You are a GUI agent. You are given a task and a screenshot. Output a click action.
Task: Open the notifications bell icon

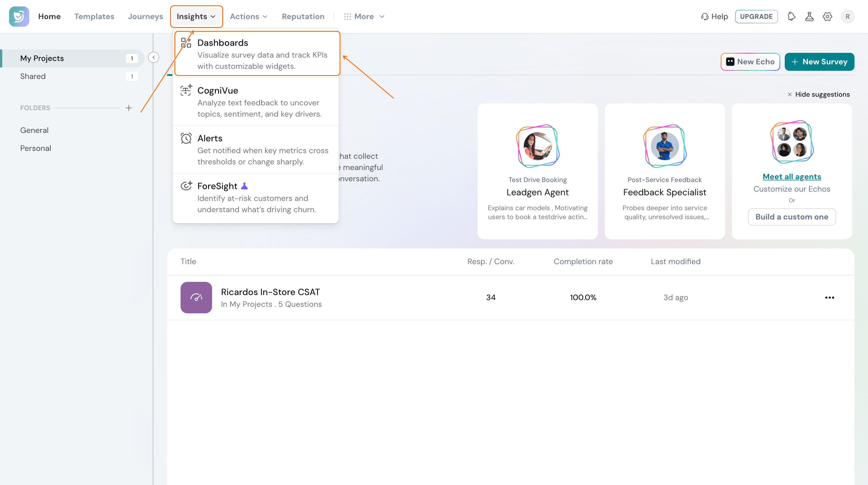(x=791, y=16)
